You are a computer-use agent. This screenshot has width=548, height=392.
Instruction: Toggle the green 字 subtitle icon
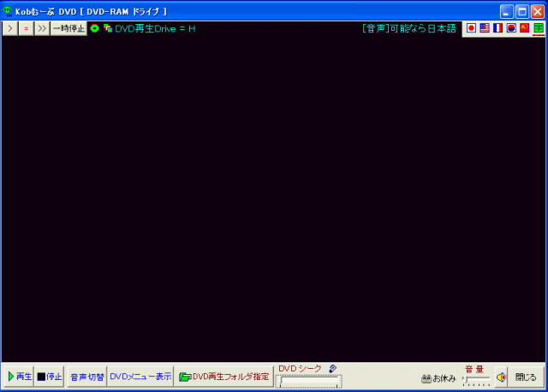[539, 28]
